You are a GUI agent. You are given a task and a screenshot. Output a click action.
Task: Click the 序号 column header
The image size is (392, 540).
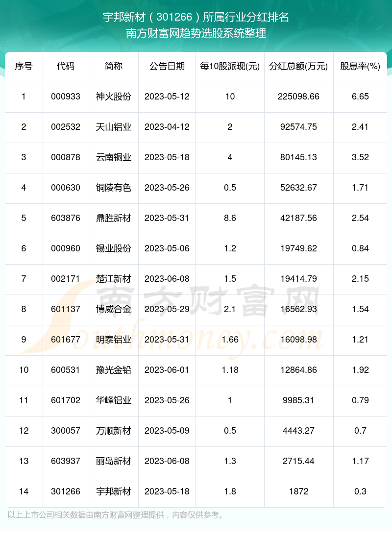[24, 66]
